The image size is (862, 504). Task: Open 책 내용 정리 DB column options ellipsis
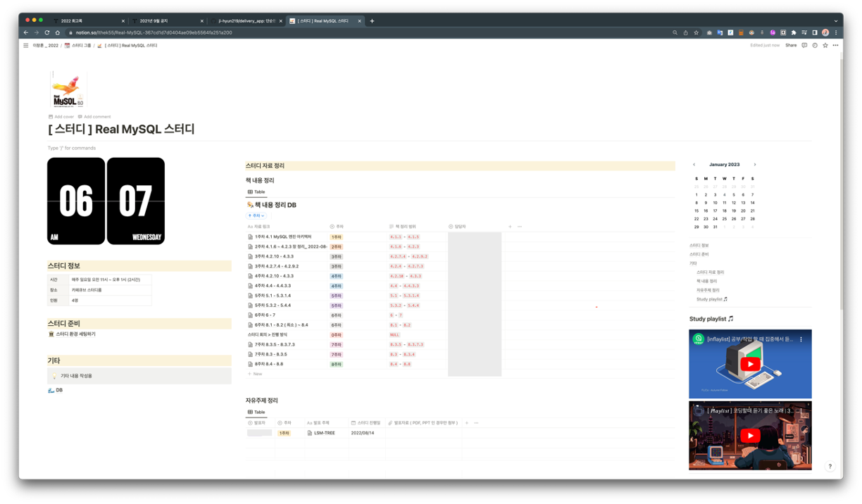point(520,227)
